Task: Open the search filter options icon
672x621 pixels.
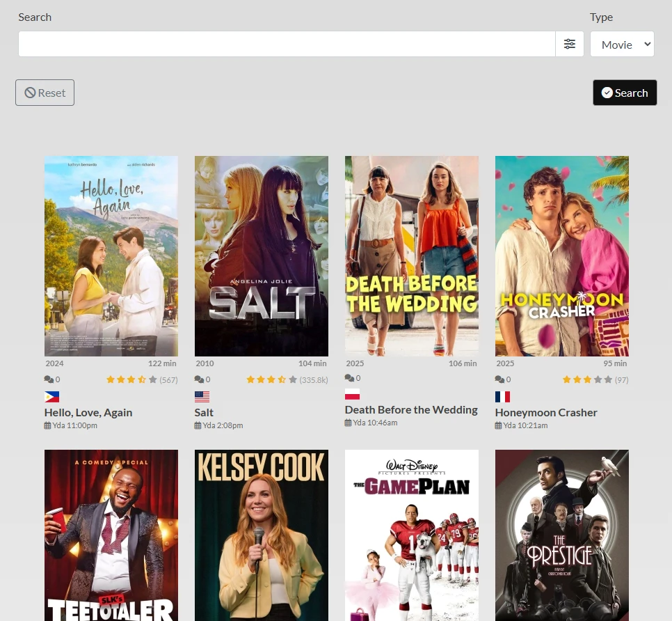Action: (569, 44)
